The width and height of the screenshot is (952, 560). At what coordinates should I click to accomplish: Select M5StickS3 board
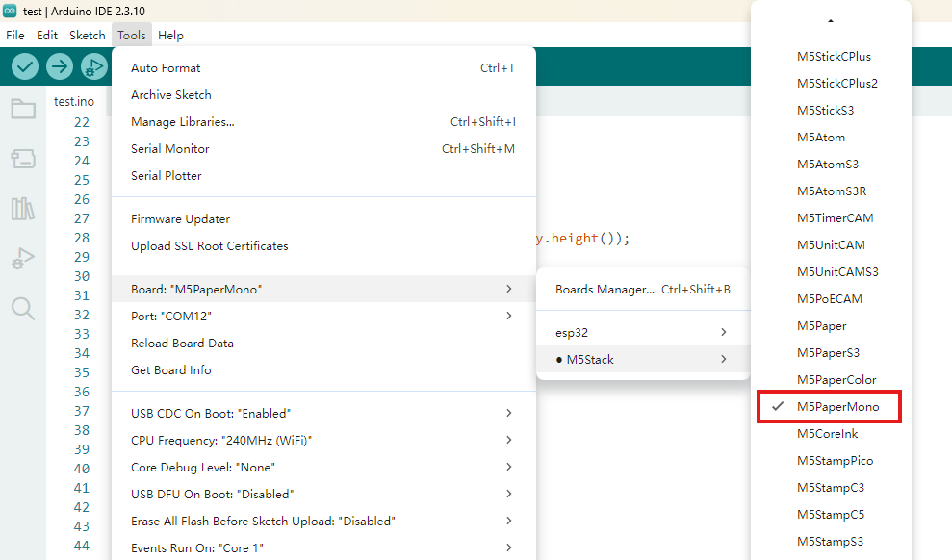[831, 111]
